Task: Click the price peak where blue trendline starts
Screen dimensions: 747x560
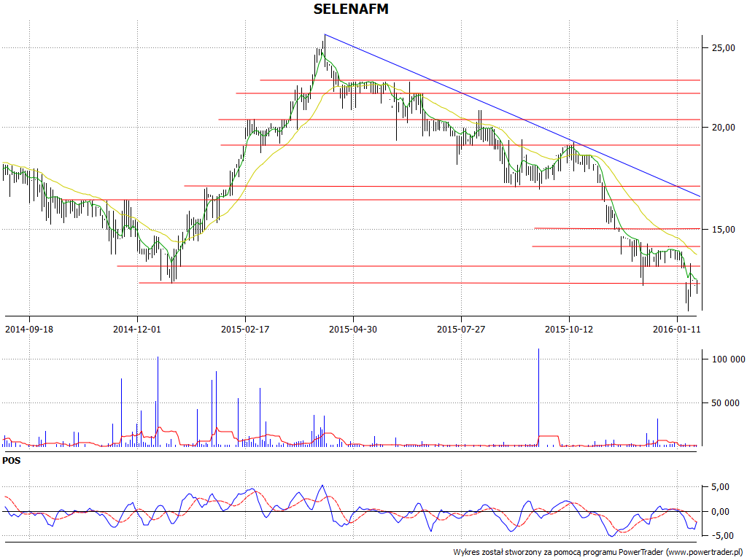Action: point(325,35)
